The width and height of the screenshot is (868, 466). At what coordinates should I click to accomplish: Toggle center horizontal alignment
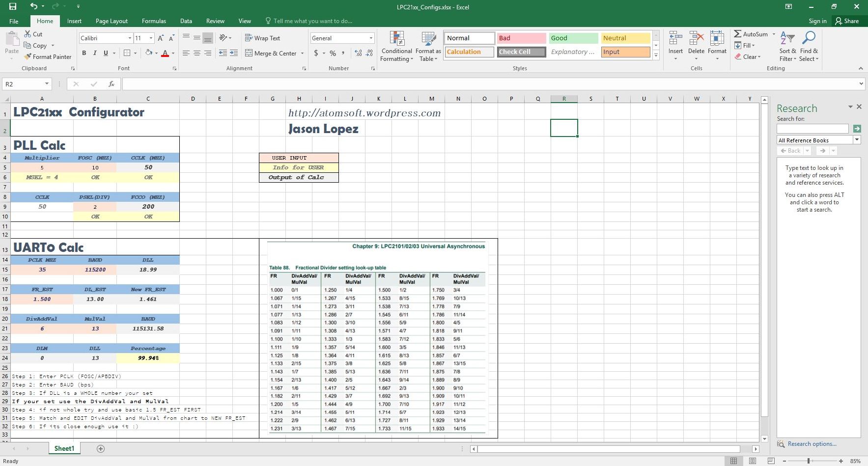click(x=196, y=53)
